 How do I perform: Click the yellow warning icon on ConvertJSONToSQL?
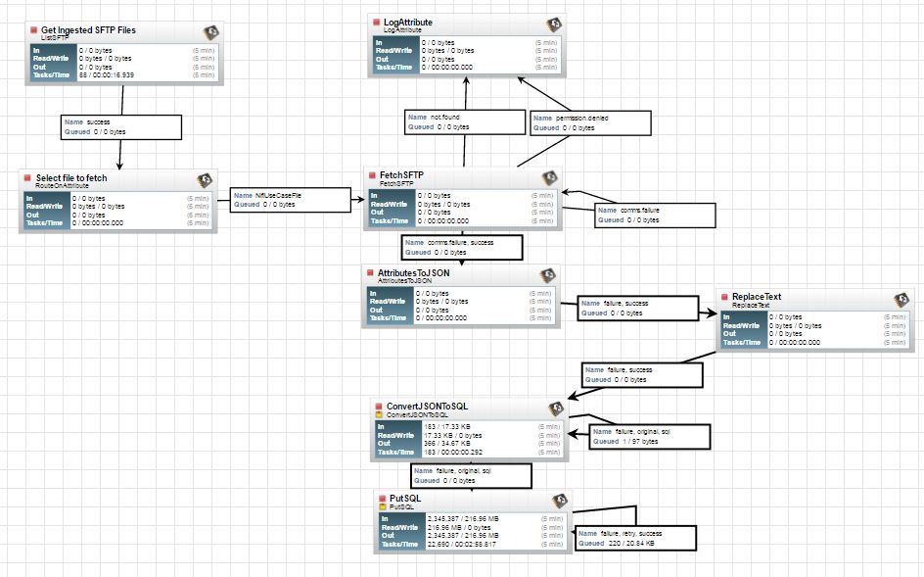pos(380,415)
